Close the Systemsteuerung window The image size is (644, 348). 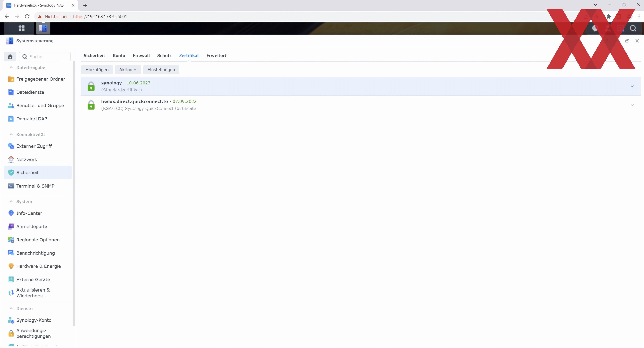pyautogui.click(x=637, y=41)
